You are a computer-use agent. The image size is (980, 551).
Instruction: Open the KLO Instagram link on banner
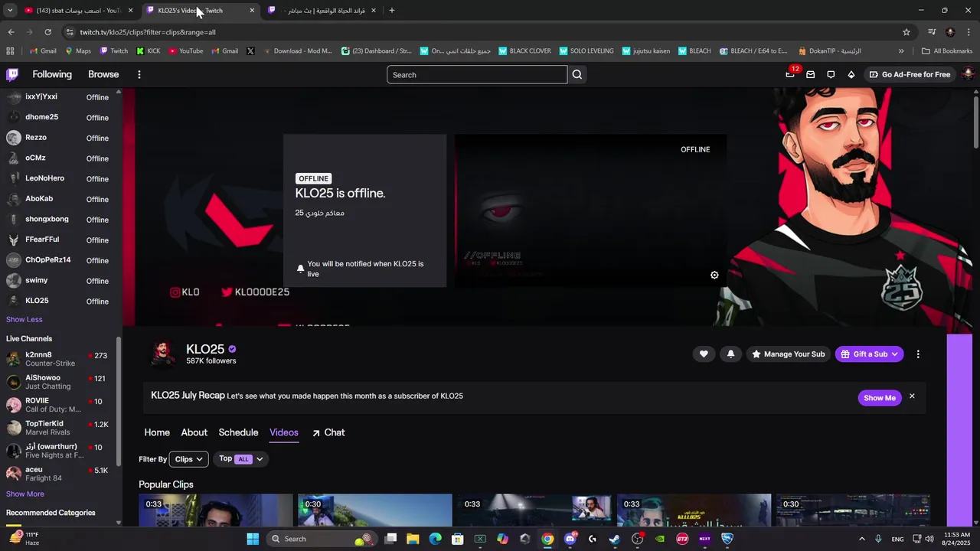click(185, 292)
